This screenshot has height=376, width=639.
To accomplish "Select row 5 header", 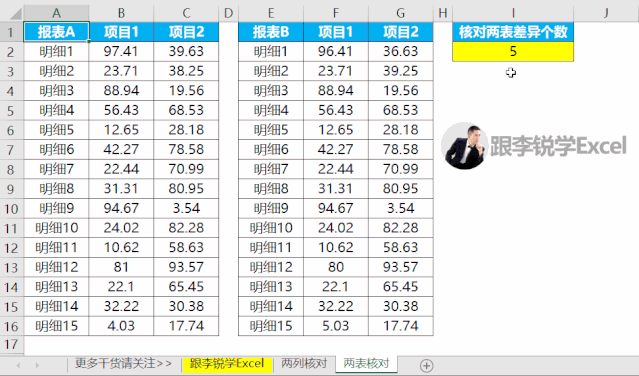I will click(11, 110).
